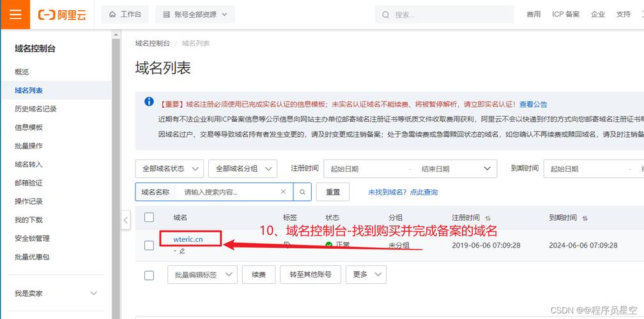Sort by expiration time arrows
The image size is (644, 319).
coord(585,218)
